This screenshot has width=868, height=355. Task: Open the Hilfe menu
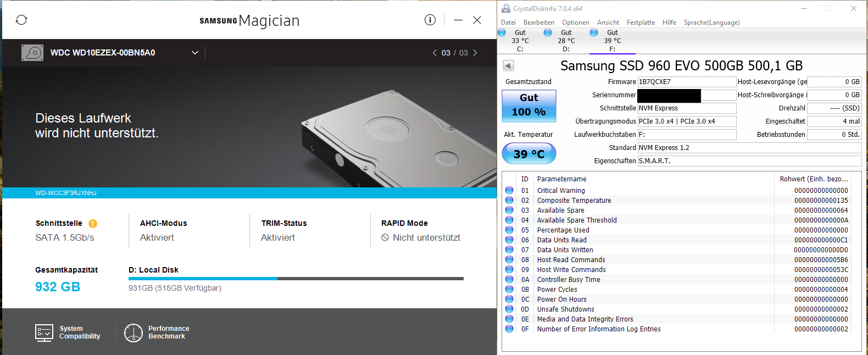tap(669, 23)
